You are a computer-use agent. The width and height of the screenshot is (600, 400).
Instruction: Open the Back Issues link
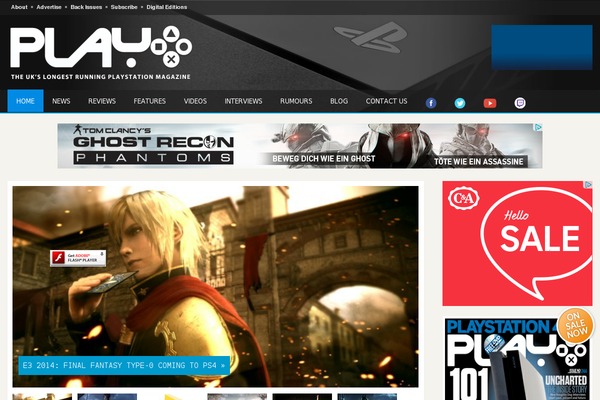click(86, 7)
